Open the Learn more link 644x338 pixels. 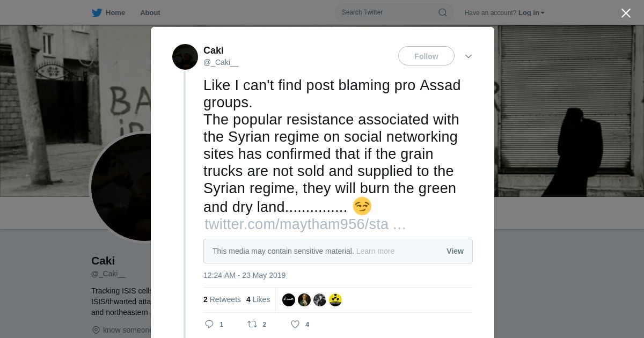tap(375, 251)
